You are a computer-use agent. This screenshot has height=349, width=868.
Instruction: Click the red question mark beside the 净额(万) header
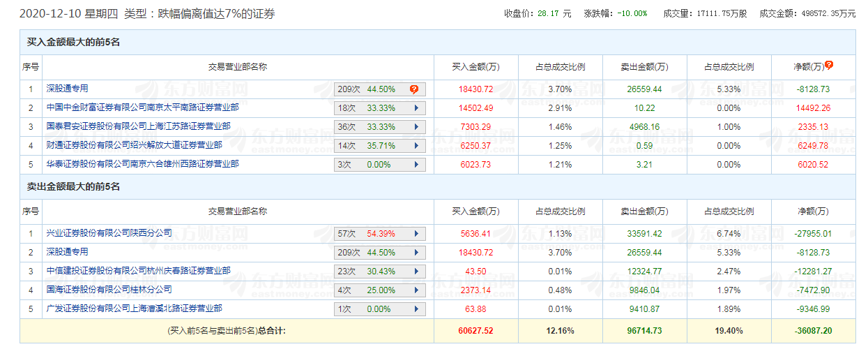pos(829,66)
